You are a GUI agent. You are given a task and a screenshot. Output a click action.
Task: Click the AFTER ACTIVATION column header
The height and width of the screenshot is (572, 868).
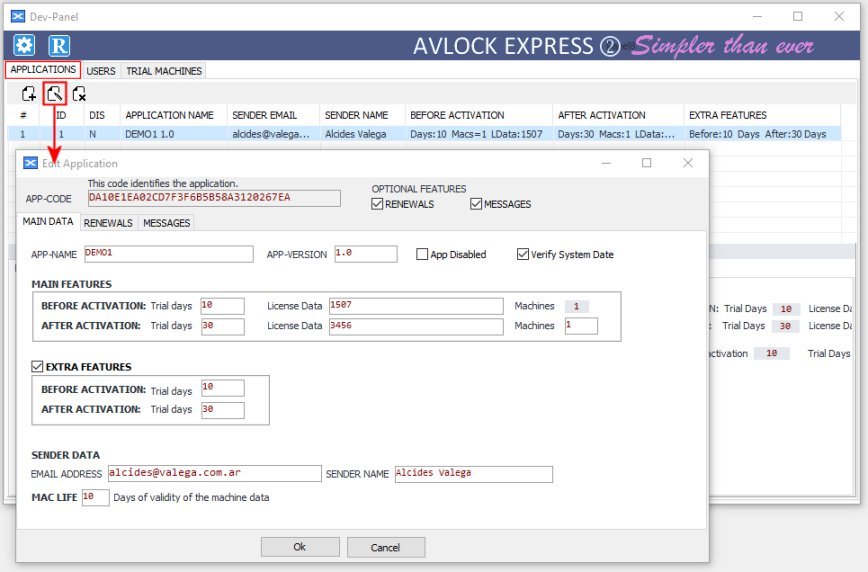618,115
